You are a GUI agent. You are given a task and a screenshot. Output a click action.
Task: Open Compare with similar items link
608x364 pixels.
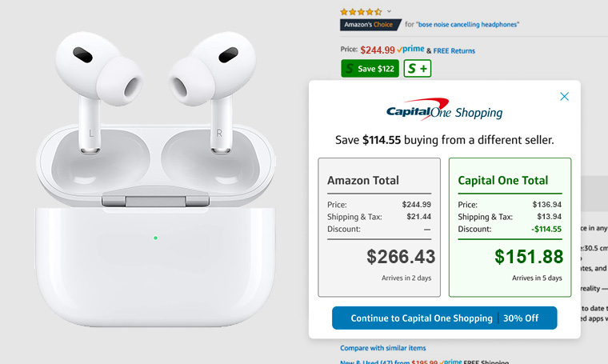click(x=383, y=348)
